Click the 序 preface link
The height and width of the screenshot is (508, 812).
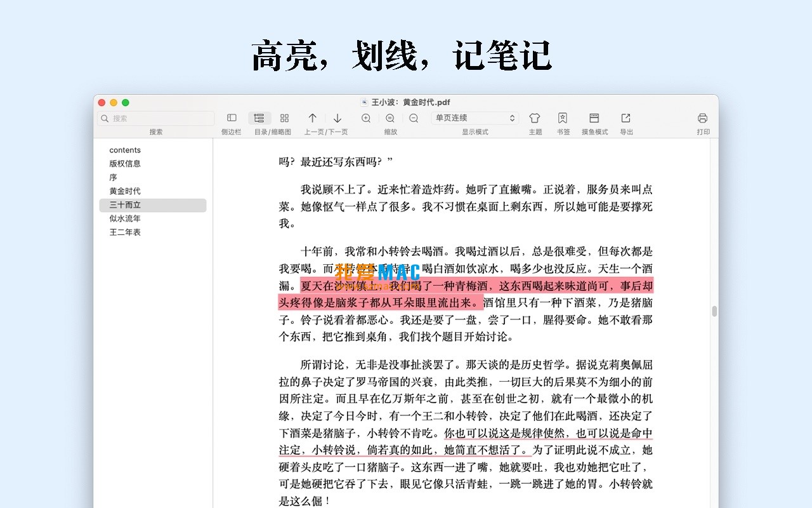click(x=113, y=177)
